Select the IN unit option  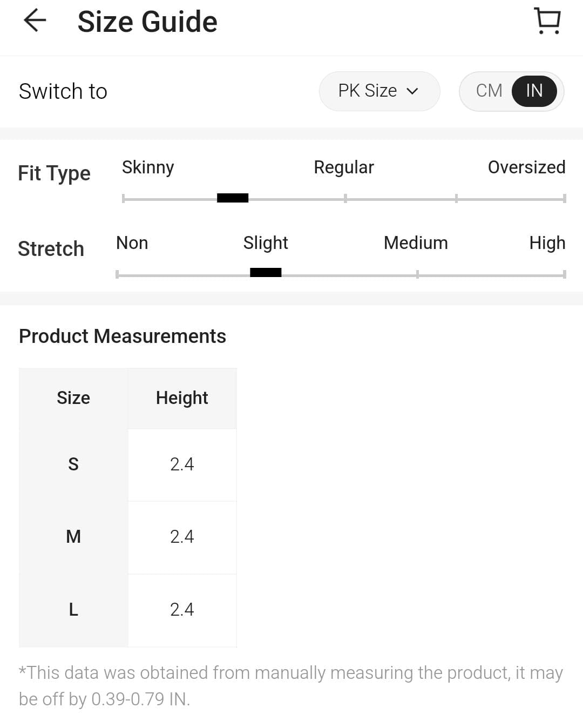pos(534,91)
